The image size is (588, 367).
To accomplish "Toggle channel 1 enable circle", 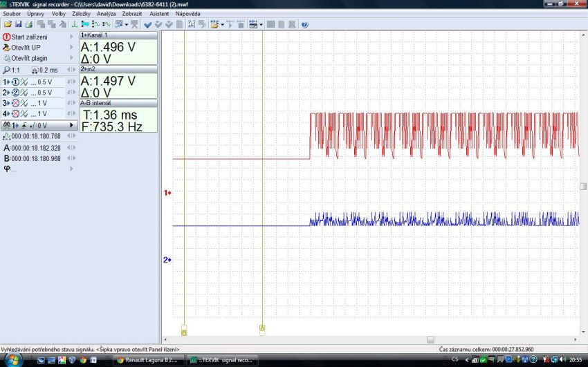I will coord(15,82).
